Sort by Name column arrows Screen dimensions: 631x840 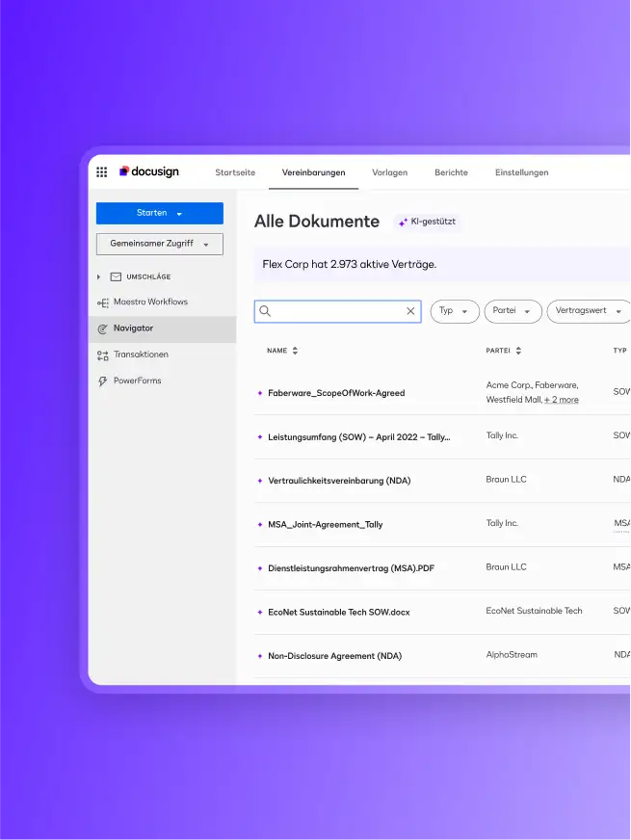click(x=295, y=351)
